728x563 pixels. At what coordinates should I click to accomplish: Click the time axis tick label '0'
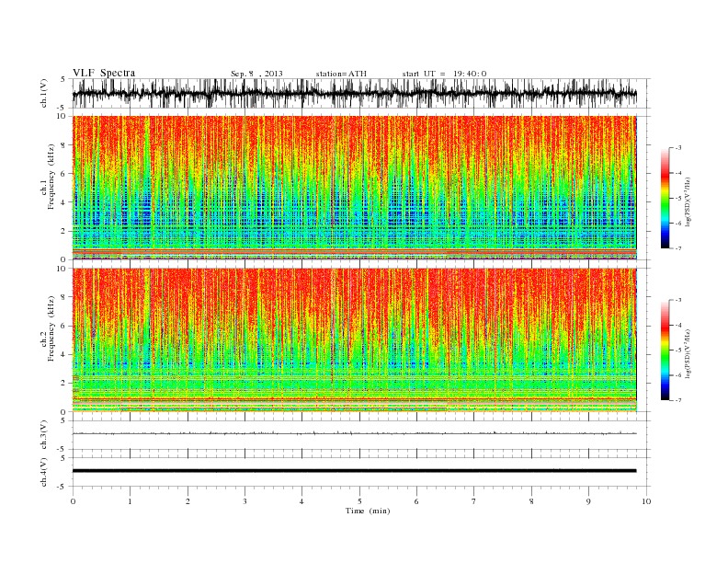tap(73, 501)
